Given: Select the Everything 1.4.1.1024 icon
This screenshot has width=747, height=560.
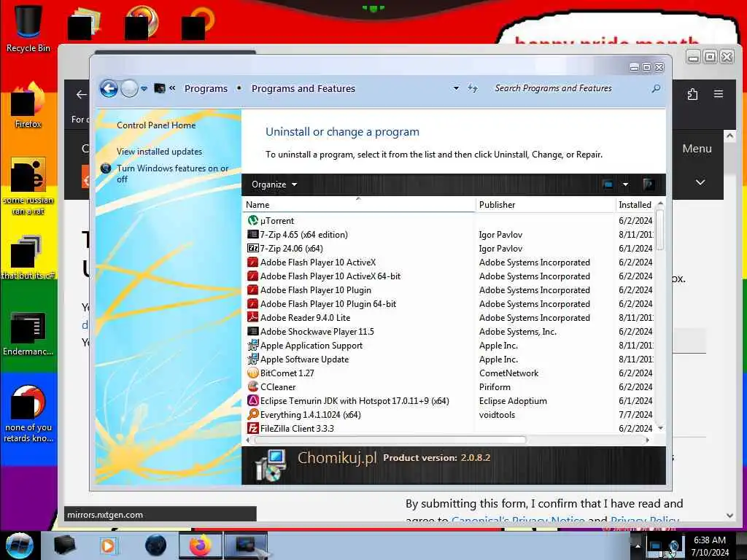Looking at the screenshot, I should point(253,414).
